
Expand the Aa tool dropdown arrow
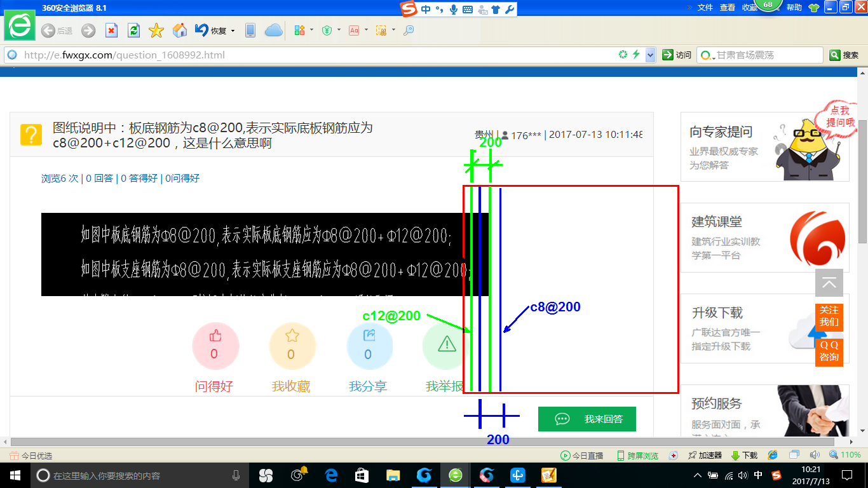366,30
